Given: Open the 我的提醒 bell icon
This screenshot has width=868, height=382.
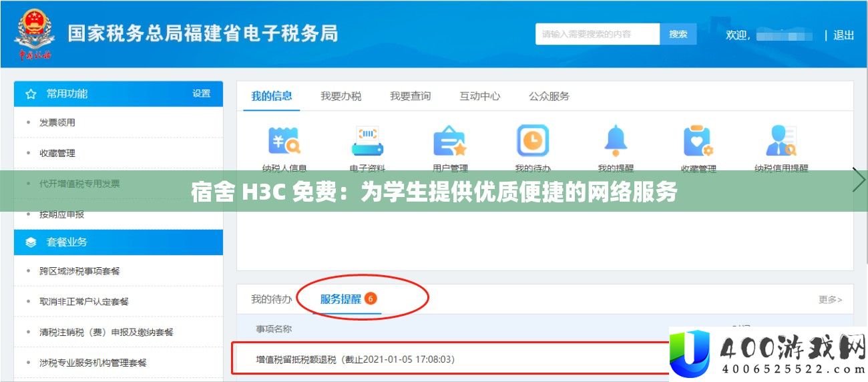Looking at the screenshot, I should [616, 141].
